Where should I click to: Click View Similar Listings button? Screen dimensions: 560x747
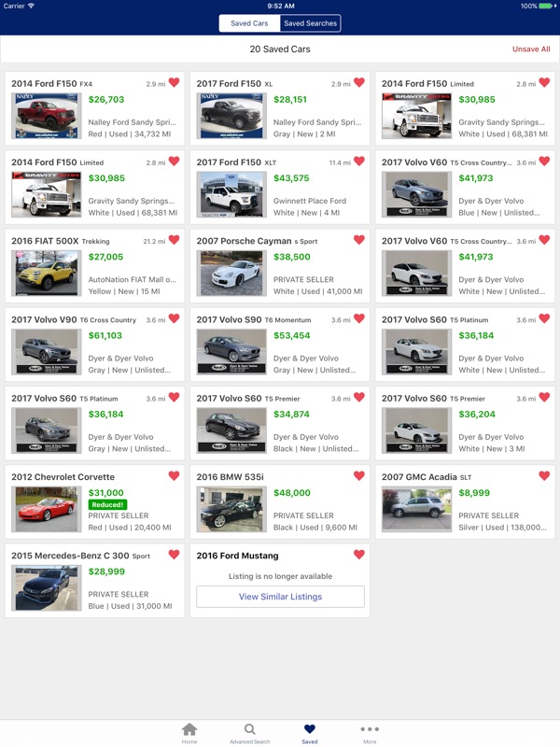click(x=281, y=597)
